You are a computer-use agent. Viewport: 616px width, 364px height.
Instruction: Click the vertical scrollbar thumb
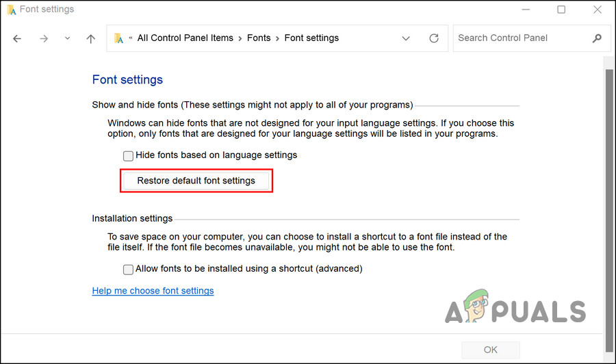(609, 210)
